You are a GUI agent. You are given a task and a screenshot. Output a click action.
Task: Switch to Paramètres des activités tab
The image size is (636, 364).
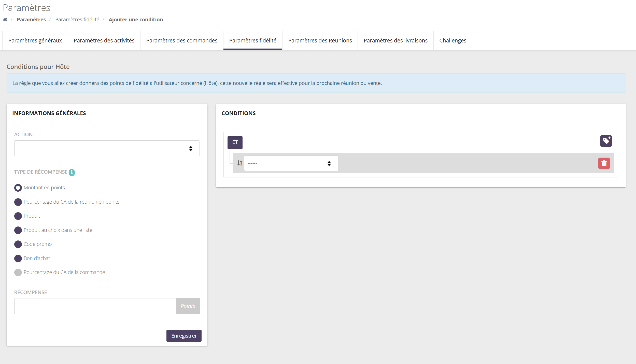[104, 41]
